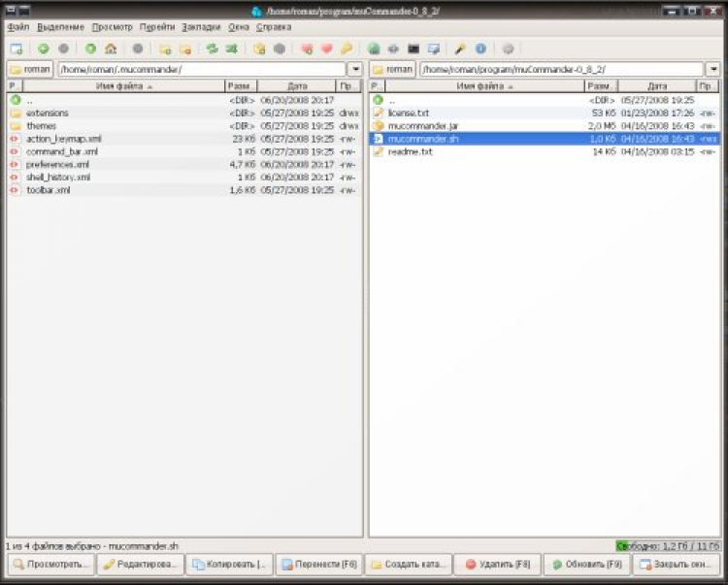The height and width of the screenshot is (585, 728).
Task: Click the left path field /home/roman/.mucommander/
Action: tap(202, 70)
